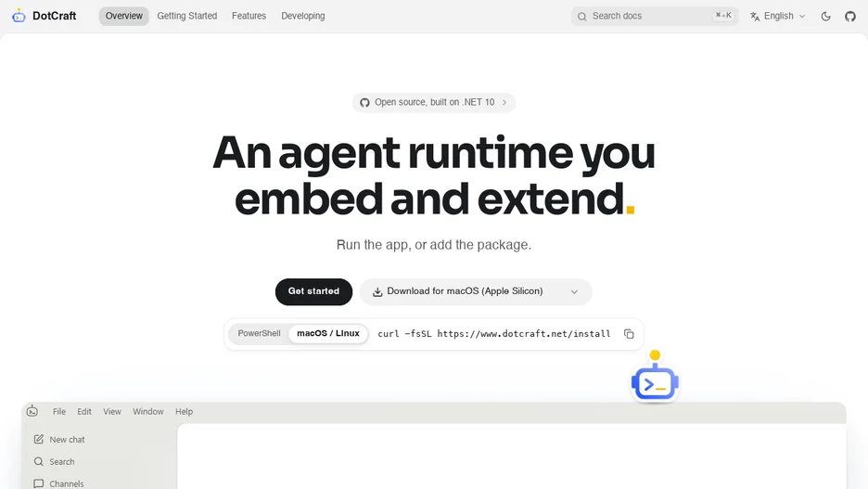This screenshot has height=489, width=868.
Task: Expand the download platform chevron
Action: pyautogui.click(x=574, y=292)
